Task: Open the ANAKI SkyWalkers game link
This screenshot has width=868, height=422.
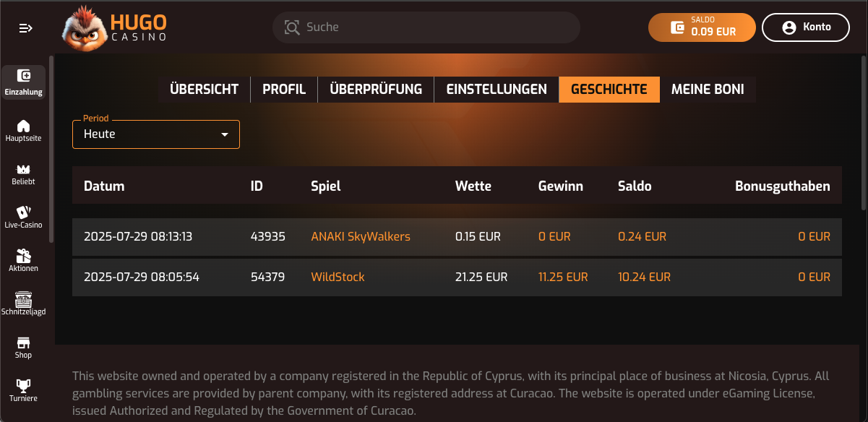Action: point(361,236)
